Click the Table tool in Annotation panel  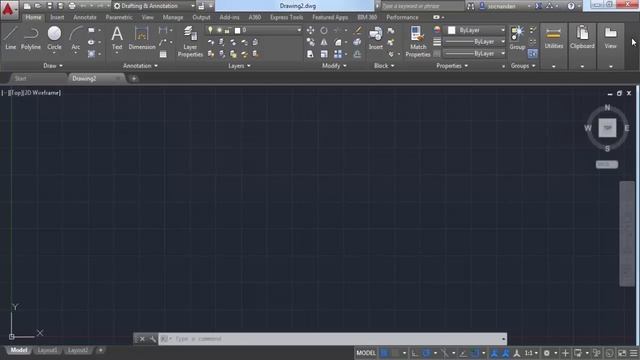(163, 54)
